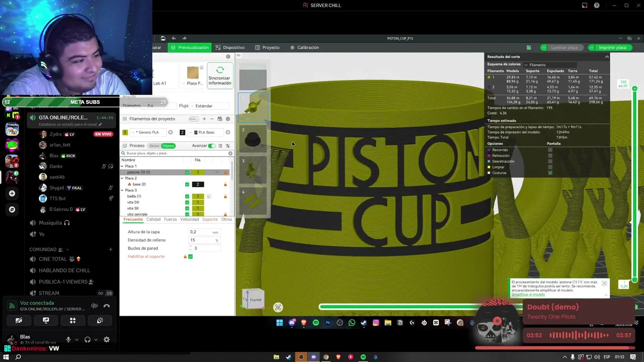Click filament 2 black color swatch
The height and width of the screenshot is (362, 644).
click(182, 132)
